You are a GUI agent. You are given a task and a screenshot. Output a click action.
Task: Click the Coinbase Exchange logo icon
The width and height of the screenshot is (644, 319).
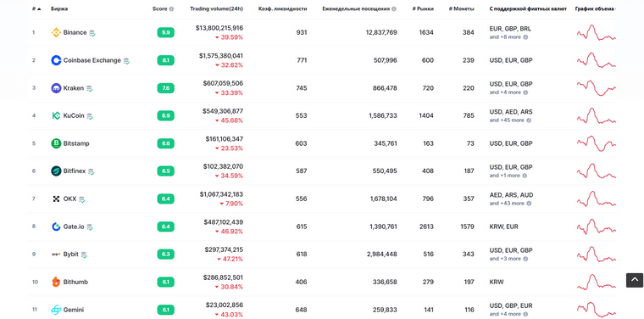click(56, 60)
